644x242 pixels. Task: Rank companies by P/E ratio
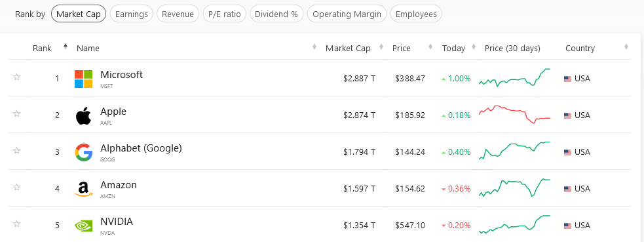coord(225,14)
